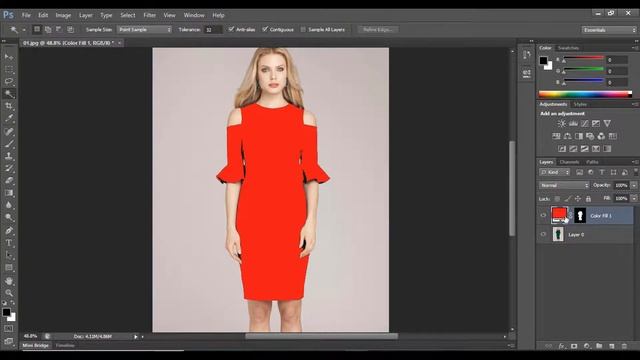Toggle lock all for layer
This screenshot has width=640, height=360.
[588, 199]
